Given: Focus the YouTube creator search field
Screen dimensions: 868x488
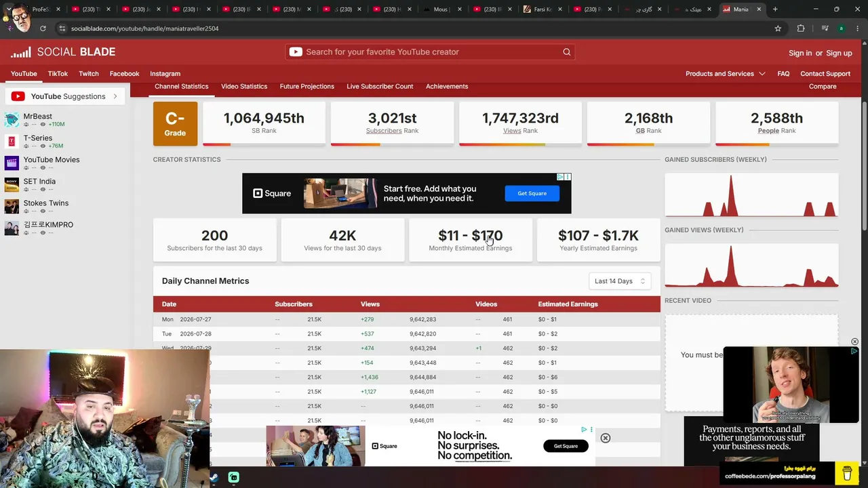Looking at the screenshot, I should point(430,52).
